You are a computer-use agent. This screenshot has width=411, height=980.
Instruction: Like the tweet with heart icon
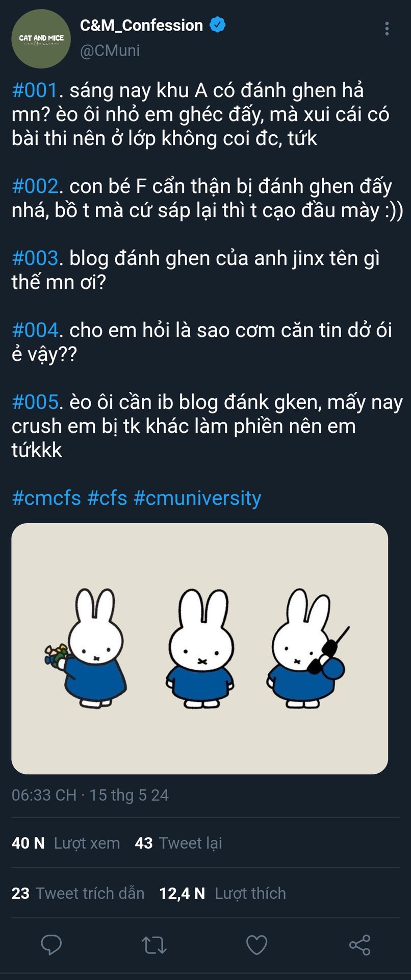tap(257, 945)
